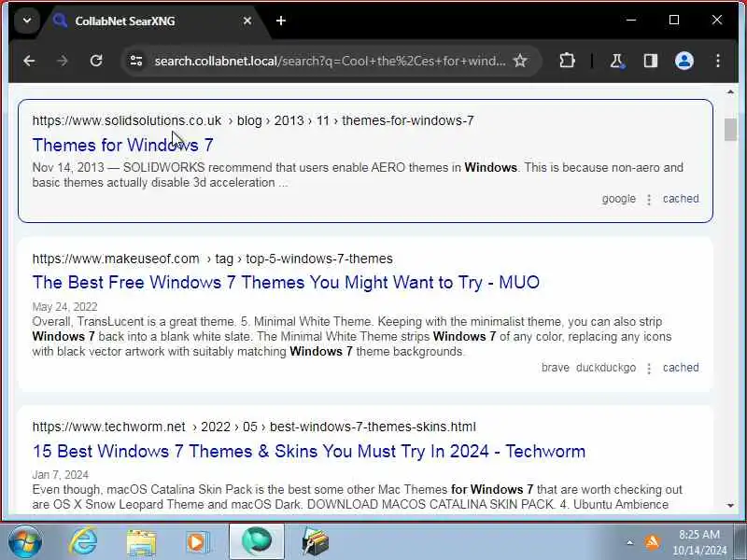
Task: Open site information icon in address bar
Action: coord(136,61)
